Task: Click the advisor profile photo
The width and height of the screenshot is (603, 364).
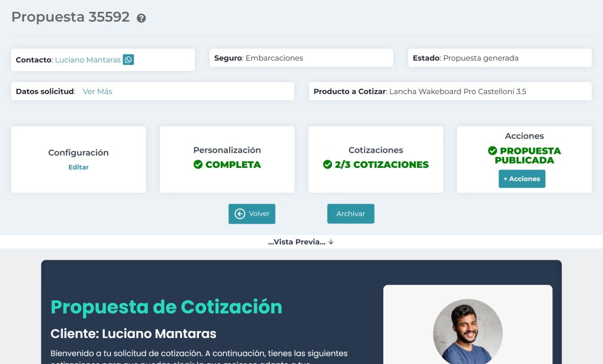Action: pyautogui.click(x=468, y=333)
